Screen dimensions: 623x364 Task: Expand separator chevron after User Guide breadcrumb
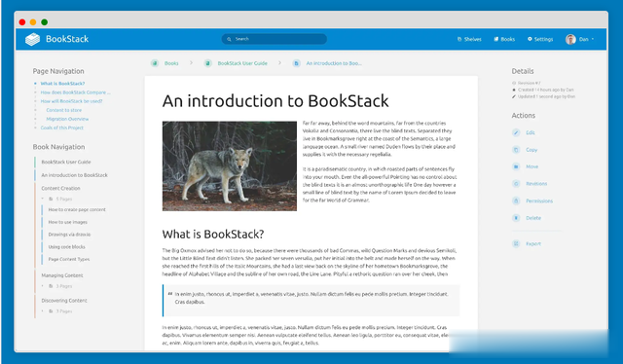[x=279, y=63]
